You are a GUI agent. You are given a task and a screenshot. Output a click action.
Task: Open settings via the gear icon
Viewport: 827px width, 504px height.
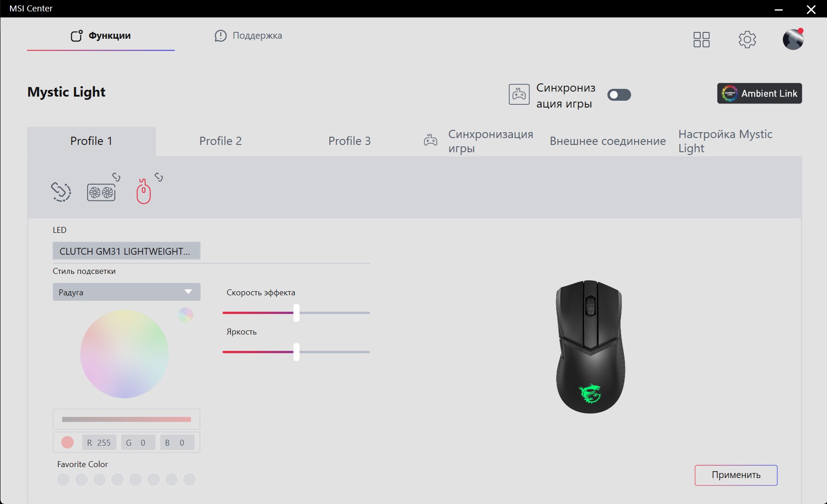pos(747,40)
